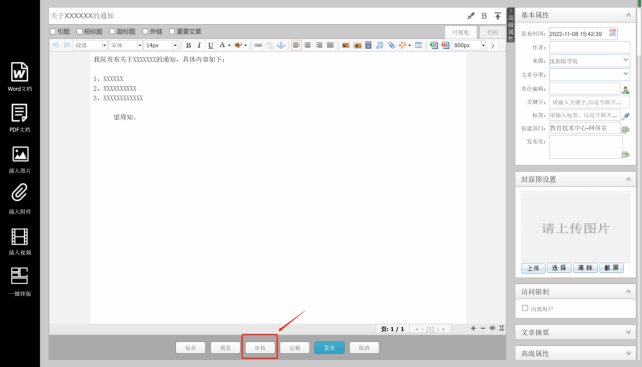This screenshot has width=642, height=367.
Task: Click the paperclip insert attachment icon
Action: 19,193
